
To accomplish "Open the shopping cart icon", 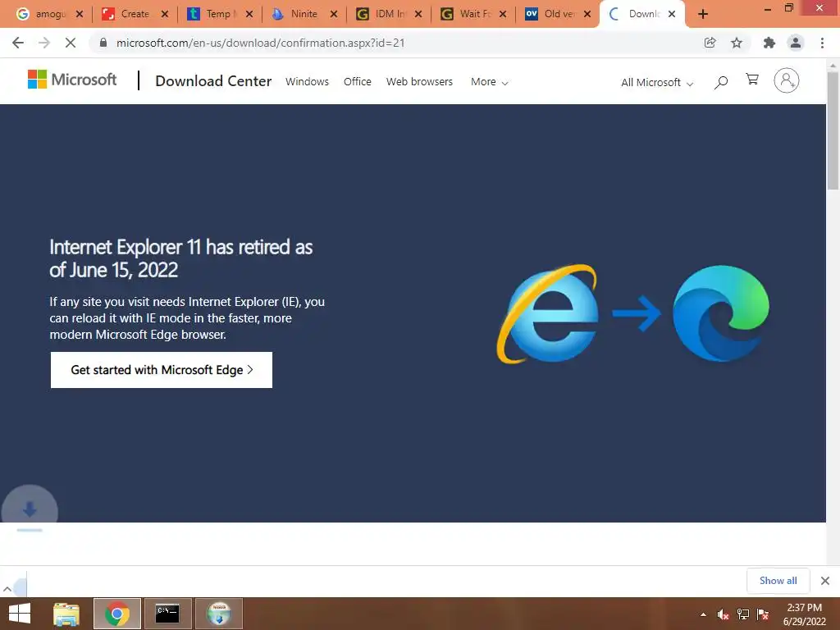I will [752, 80].
